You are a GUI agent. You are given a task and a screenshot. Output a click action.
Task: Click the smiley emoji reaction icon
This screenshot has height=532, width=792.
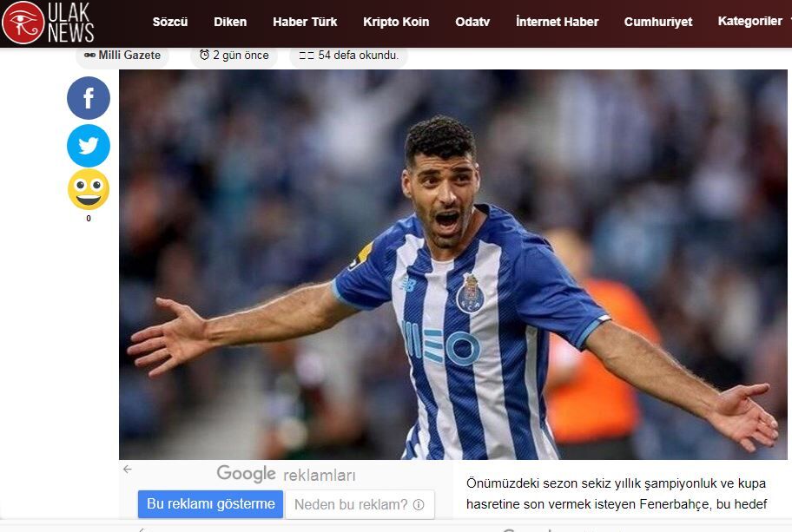click(89, 190)
